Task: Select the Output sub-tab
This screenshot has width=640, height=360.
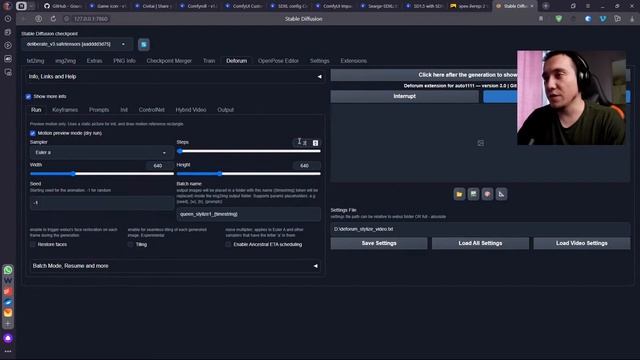Action: (225, 110)
